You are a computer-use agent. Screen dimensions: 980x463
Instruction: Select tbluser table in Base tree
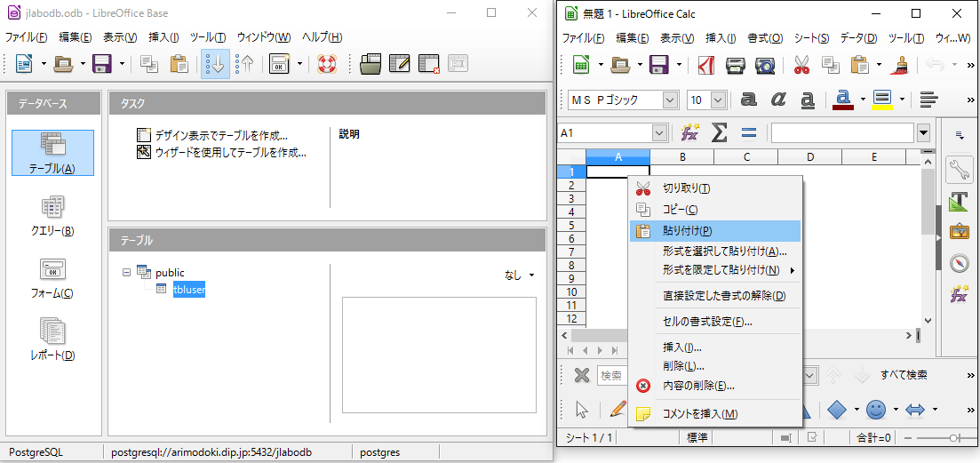coord(189,290)
